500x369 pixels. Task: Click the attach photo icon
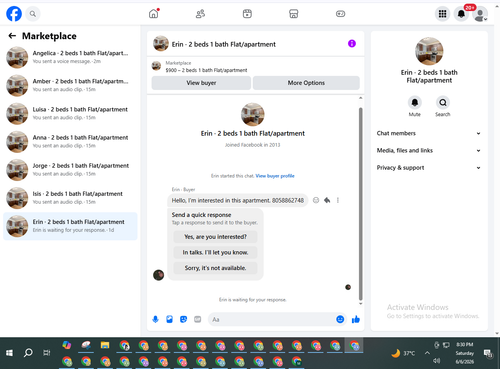click(x=169, y=319)
